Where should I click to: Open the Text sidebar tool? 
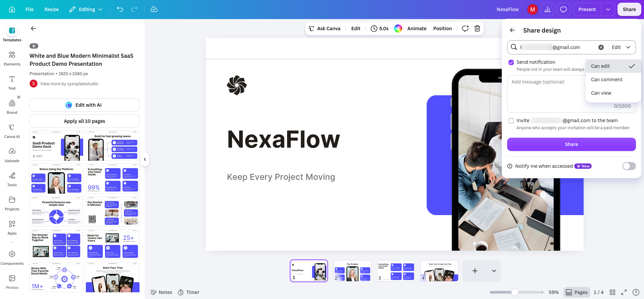[12, 83]
